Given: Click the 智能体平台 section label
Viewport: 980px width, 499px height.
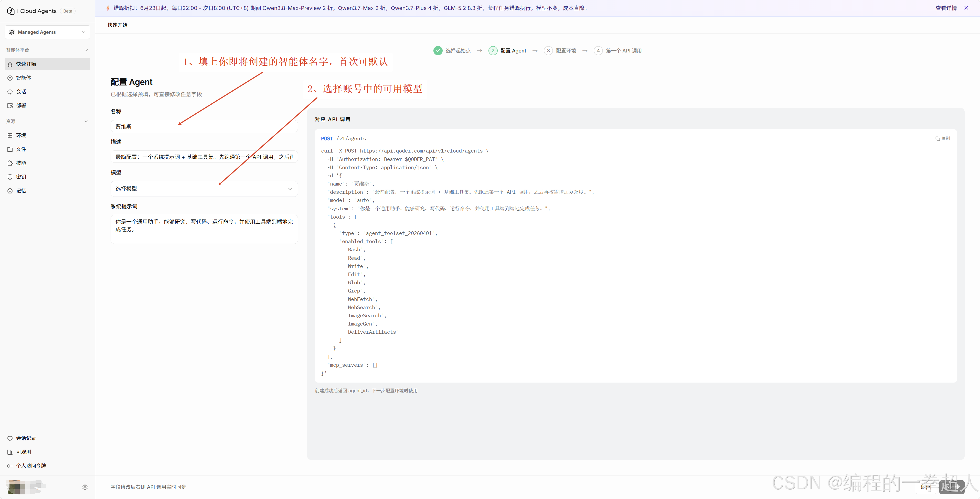Looking at the screenshot, I should (17, 50).
